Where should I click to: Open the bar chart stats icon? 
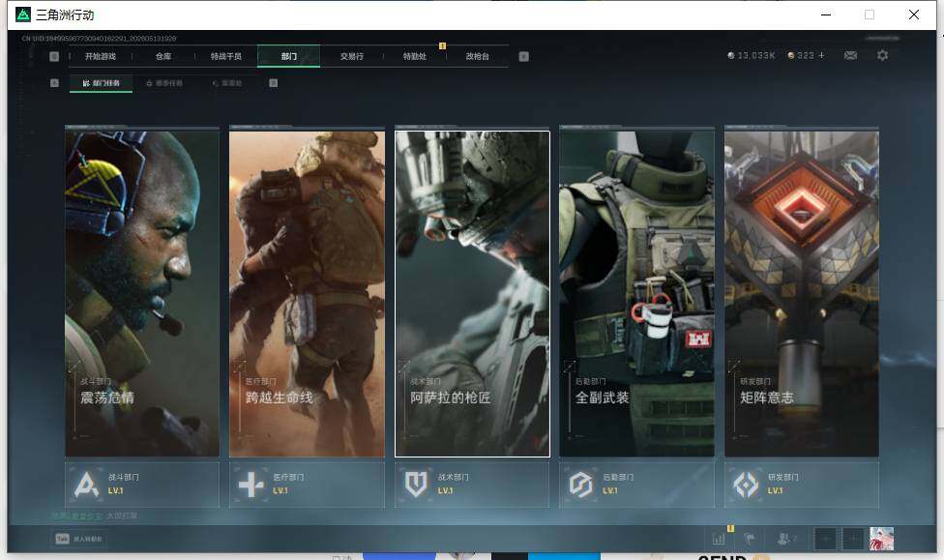(719, 539)
